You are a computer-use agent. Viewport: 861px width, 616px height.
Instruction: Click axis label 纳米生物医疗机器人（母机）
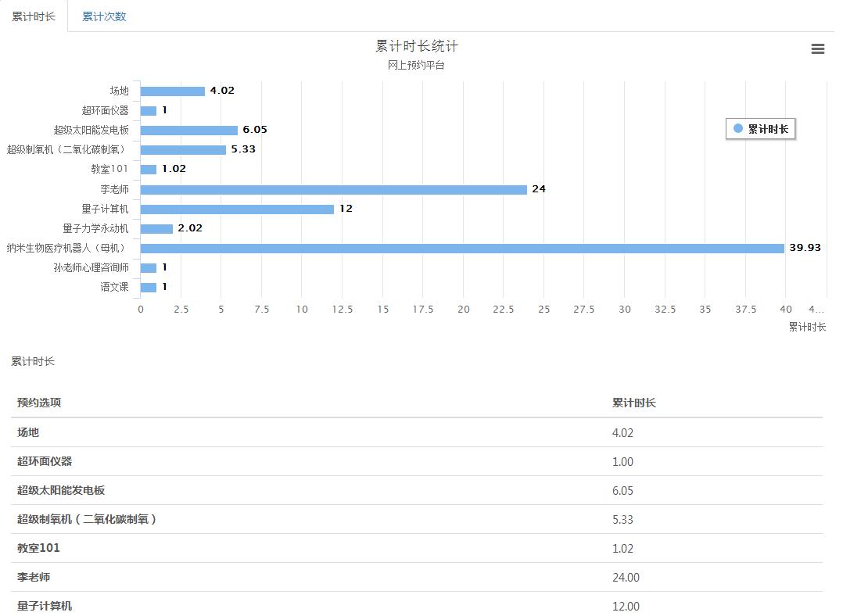(67, 249)
